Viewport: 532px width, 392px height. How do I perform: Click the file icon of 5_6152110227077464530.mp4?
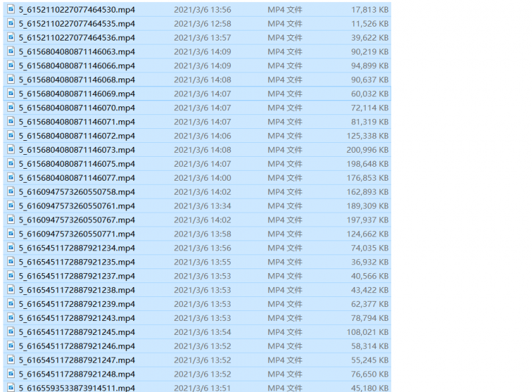tap(11, 9)
